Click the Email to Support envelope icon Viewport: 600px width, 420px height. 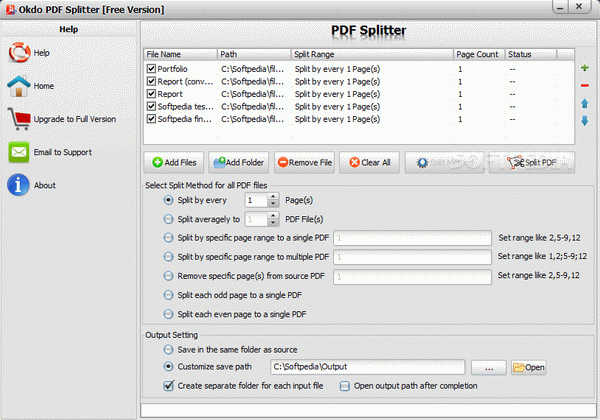19,152
